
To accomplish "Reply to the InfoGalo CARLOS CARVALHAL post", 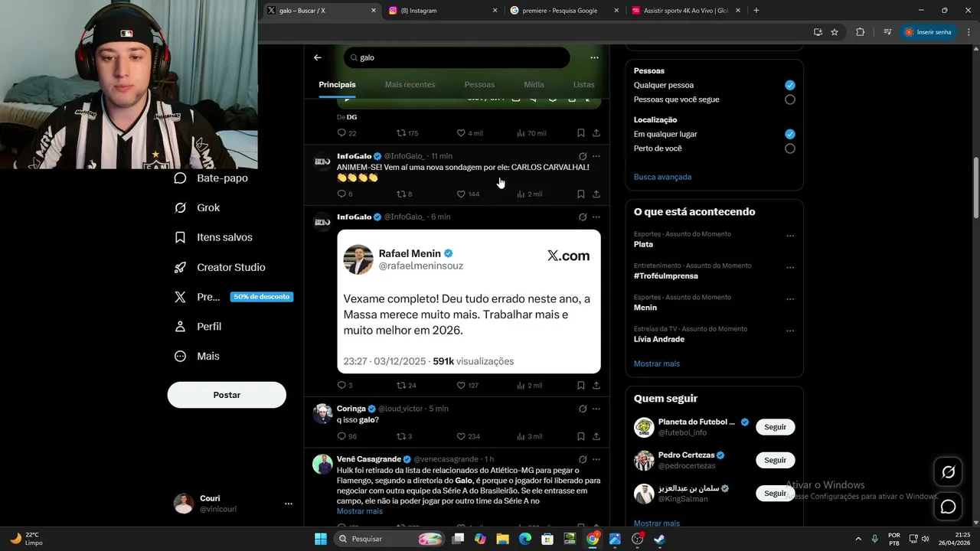I will 341,194.
